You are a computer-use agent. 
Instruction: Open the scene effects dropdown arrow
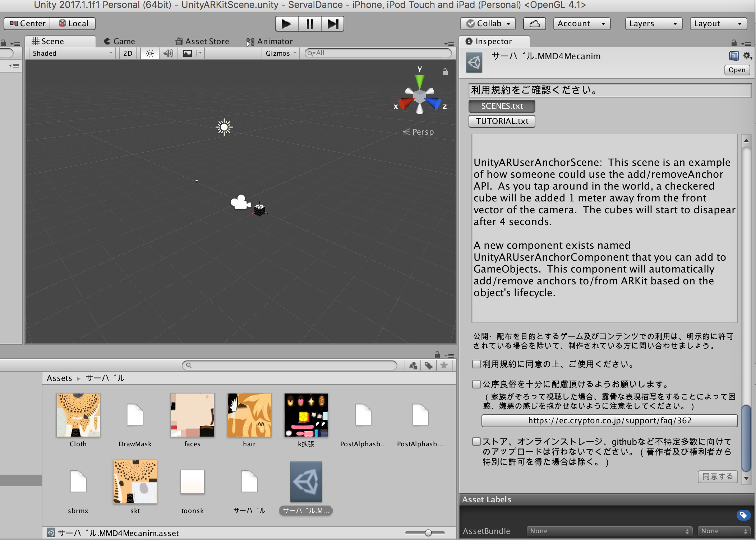click(x=200, y=53)
